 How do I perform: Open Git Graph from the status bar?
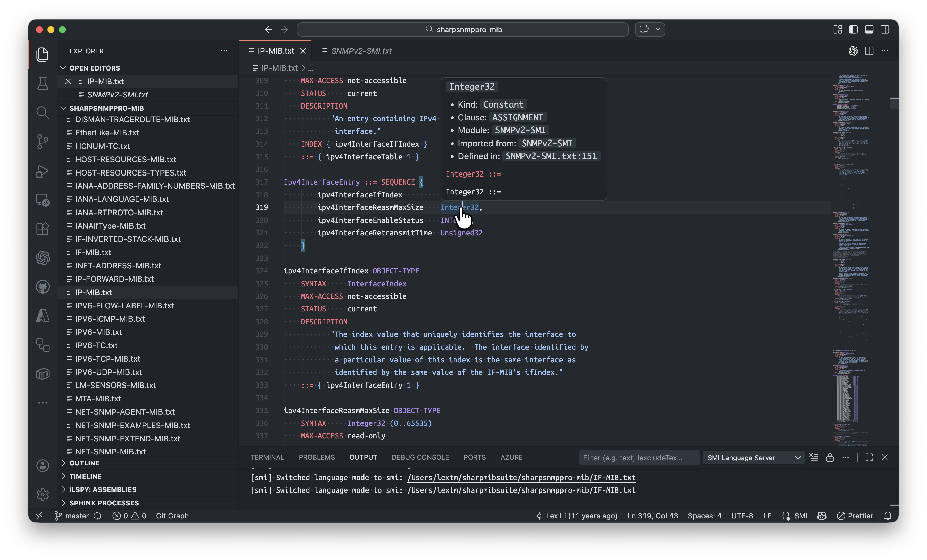(x=172, y=516)
